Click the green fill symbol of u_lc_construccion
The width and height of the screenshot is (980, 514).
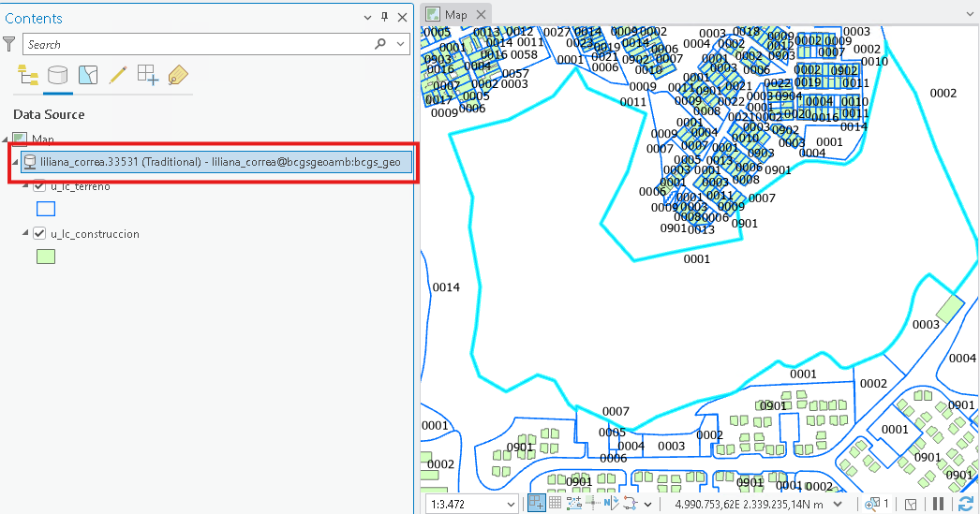tap(46, 256)
